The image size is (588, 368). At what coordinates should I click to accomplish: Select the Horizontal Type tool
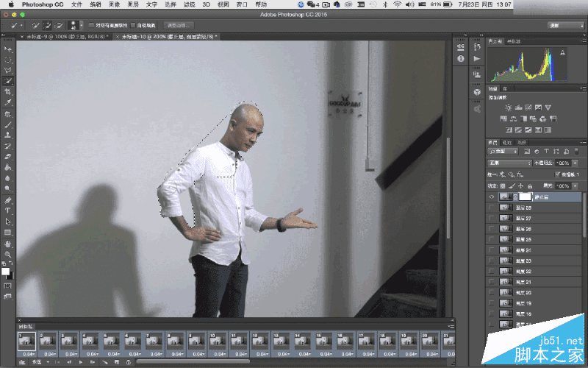click(7, 210)
